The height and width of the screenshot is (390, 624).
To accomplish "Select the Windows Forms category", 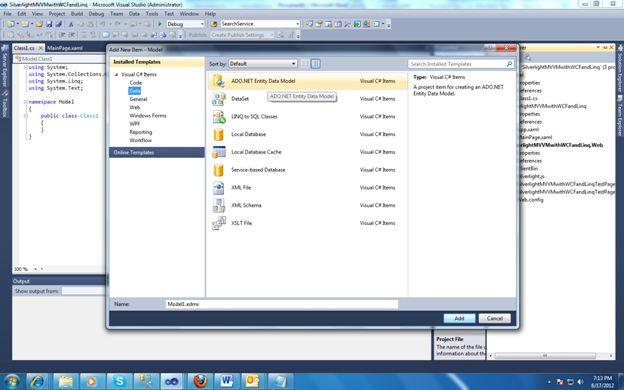I will click(x=148, y=116).
